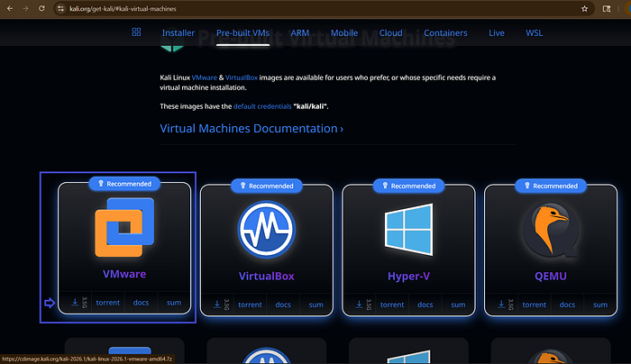Open the VMware torrent link
The width and height of the screenshot is (631, 364).
tap(108, 303)
